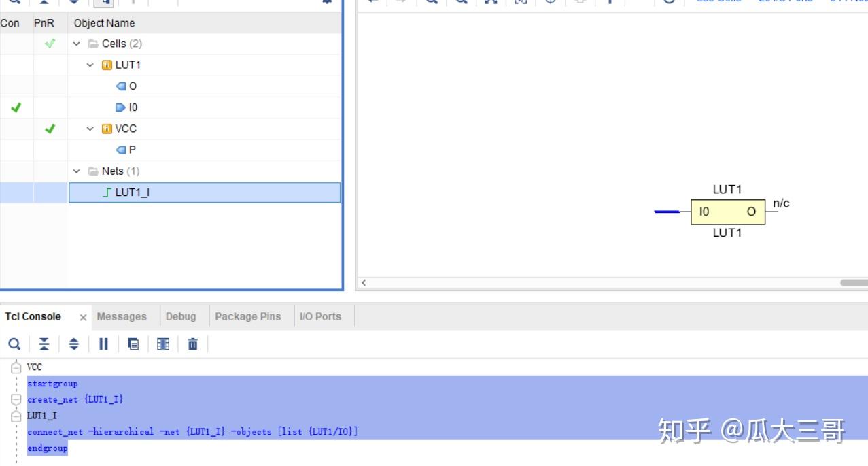Collapse the Cells group in the tree

click(77, 44)
